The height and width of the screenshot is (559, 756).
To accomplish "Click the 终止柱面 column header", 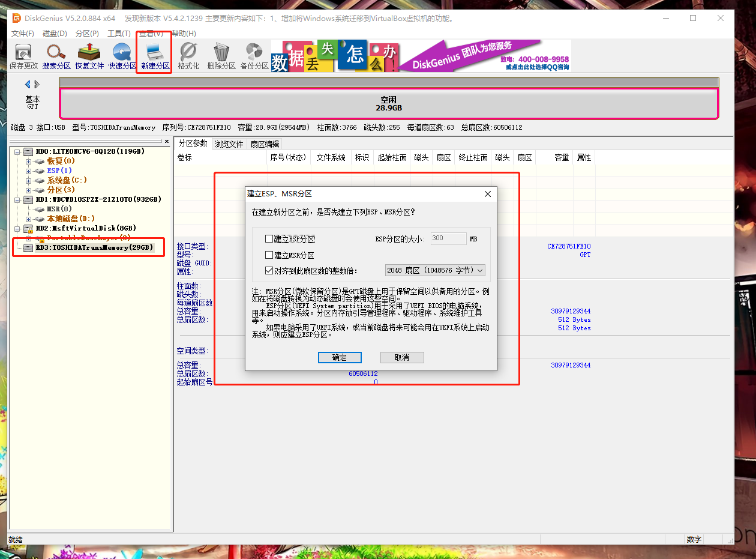I will [473, 158].
